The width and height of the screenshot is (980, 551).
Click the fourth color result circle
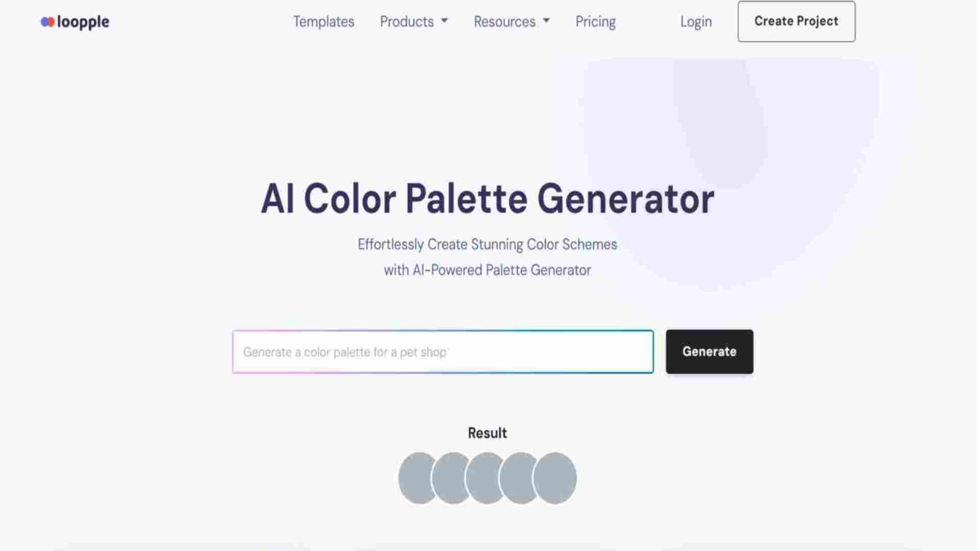[x=520, y=479]
